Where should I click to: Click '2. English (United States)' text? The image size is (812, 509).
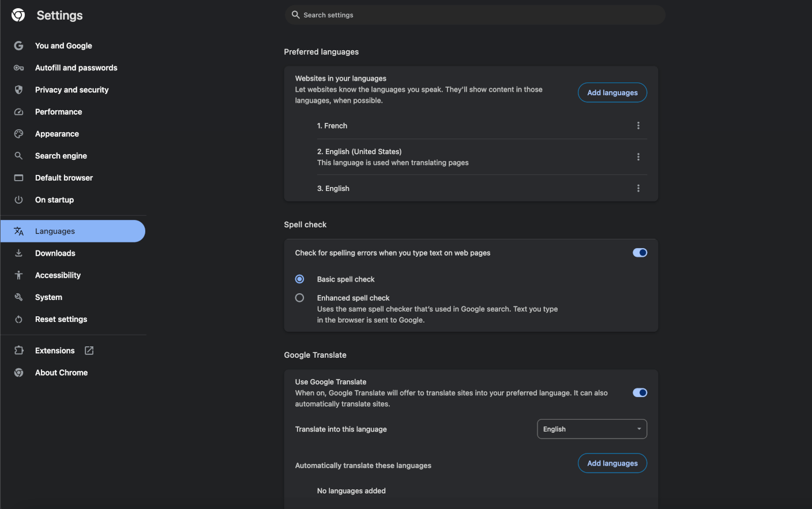[x=359, y=151]
